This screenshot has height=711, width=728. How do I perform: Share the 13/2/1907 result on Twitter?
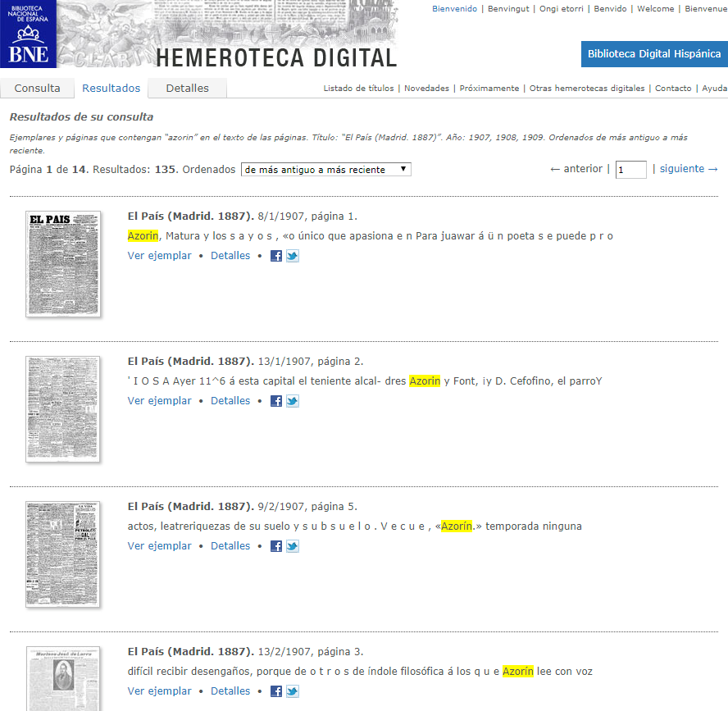pyautogui.click(x=293, y=691)
